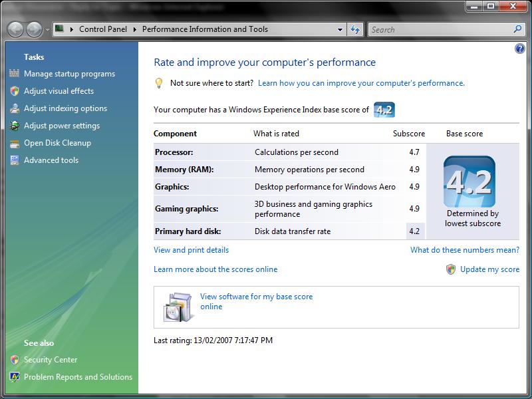Open Adjust visual effects task
532x399 pixels.
(x=59, y=91)
